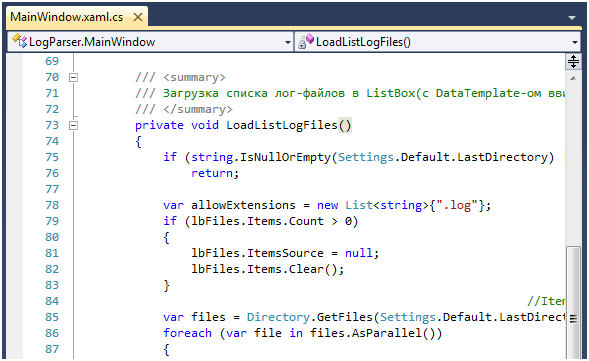This screenshot has width=589, height=361.
Task: Click line number 85
Action: (x=52, y=317)
